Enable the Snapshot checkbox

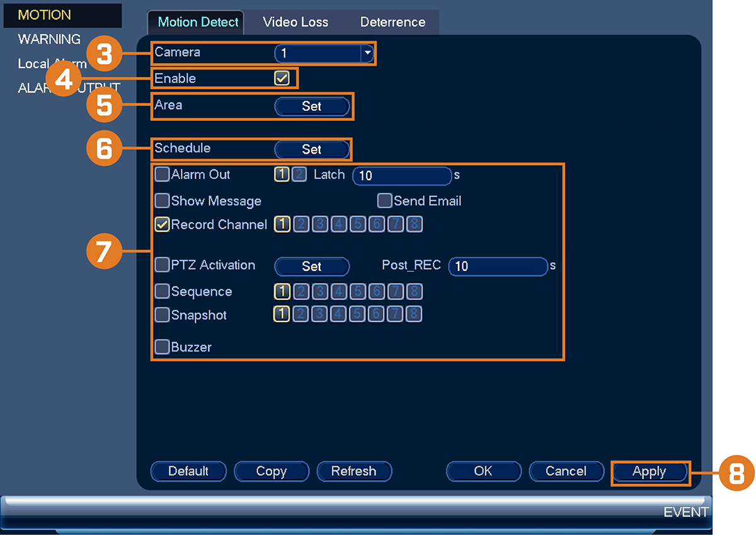tap(163, 314)
